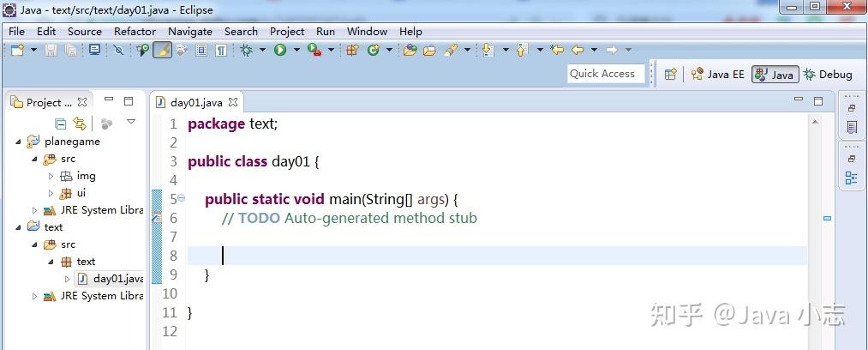Click the green Run button
The height and width of the screenshot is (350, 868).
tap(280, 51)
